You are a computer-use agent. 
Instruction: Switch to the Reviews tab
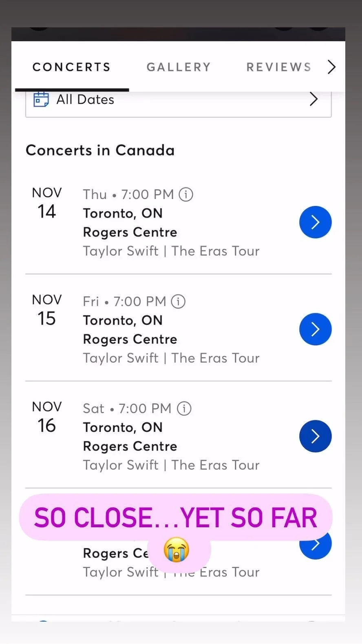[279, 67]
